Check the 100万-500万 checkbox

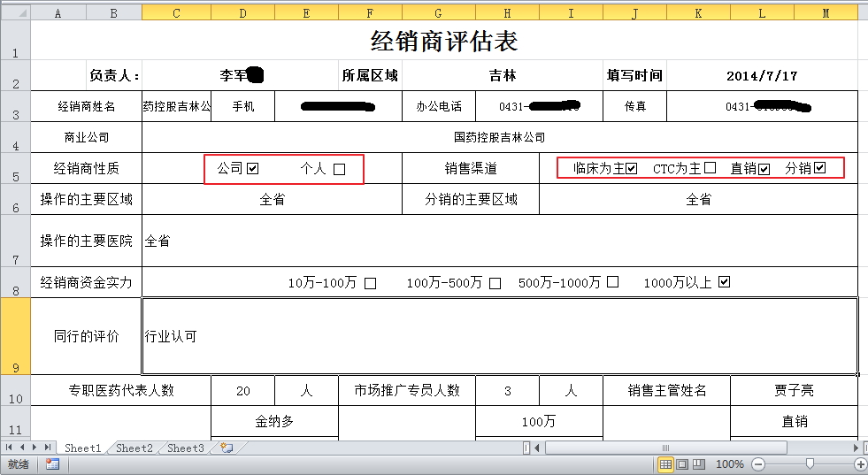[x=495, y=283]
